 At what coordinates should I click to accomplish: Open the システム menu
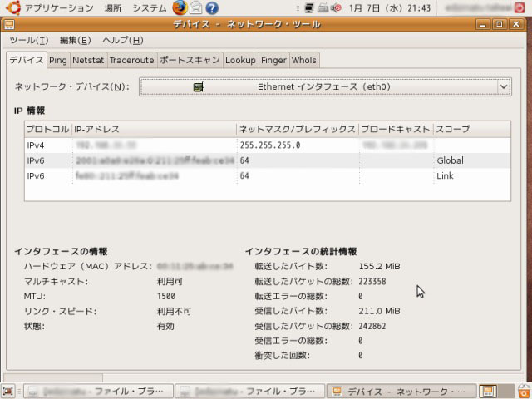[150, 7]
